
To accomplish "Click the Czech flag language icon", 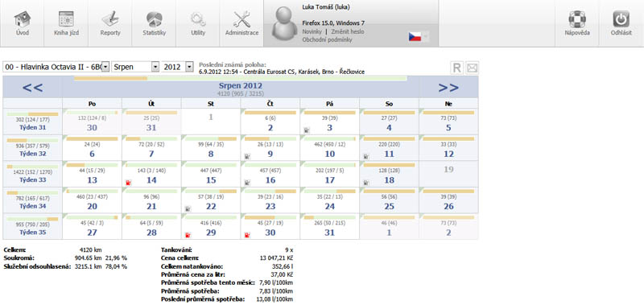I will [x=415, y=36].
